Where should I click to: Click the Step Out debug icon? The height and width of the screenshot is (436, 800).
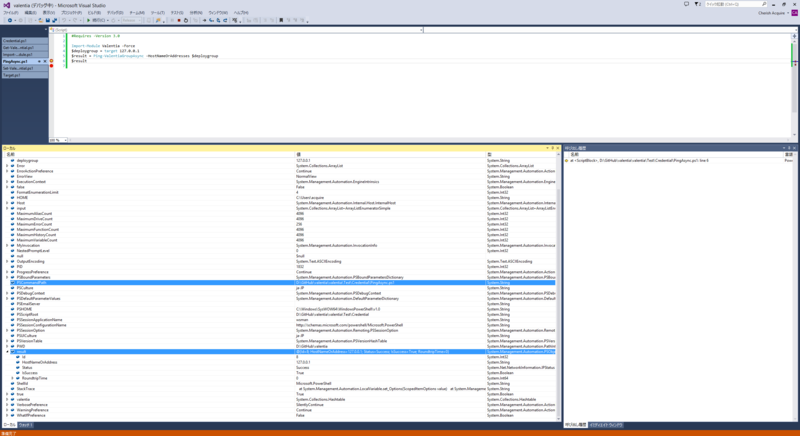point(225,20)
